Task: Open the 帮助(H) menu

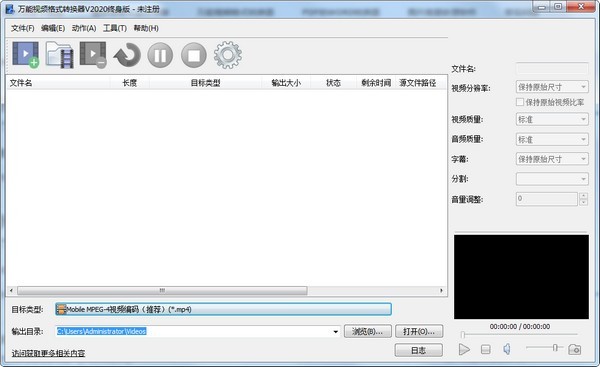Action: tap(146, 28)
